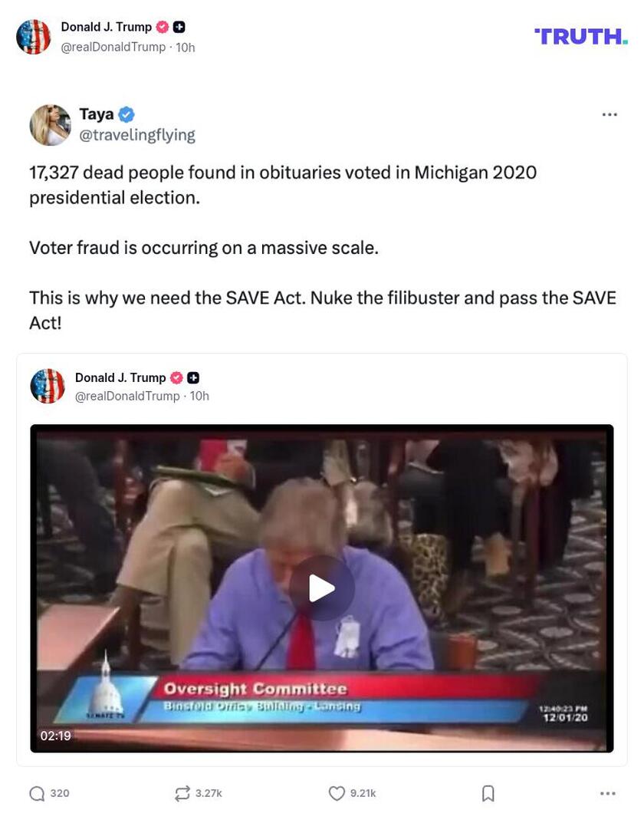Click the 02:19 video duration label
Image resolution: width=644 pixels, height=823 pixels.
tap(56, 736)
